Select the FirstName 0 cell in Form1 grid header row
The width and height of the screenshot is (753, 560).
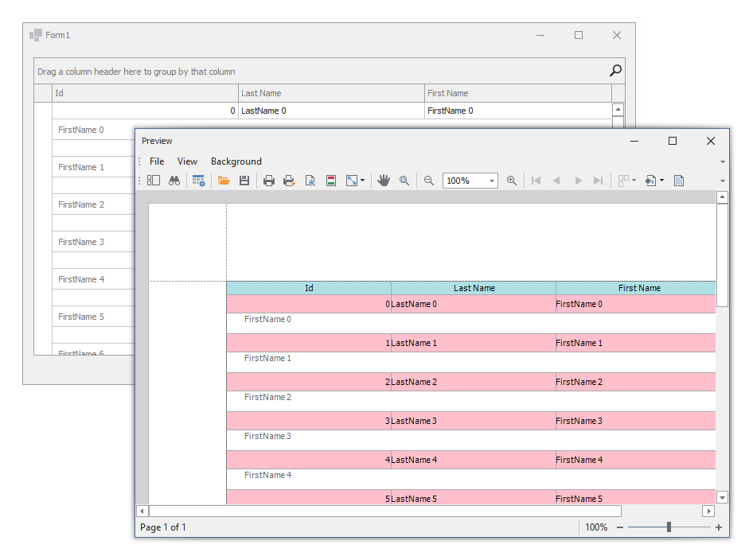[518, 111]
